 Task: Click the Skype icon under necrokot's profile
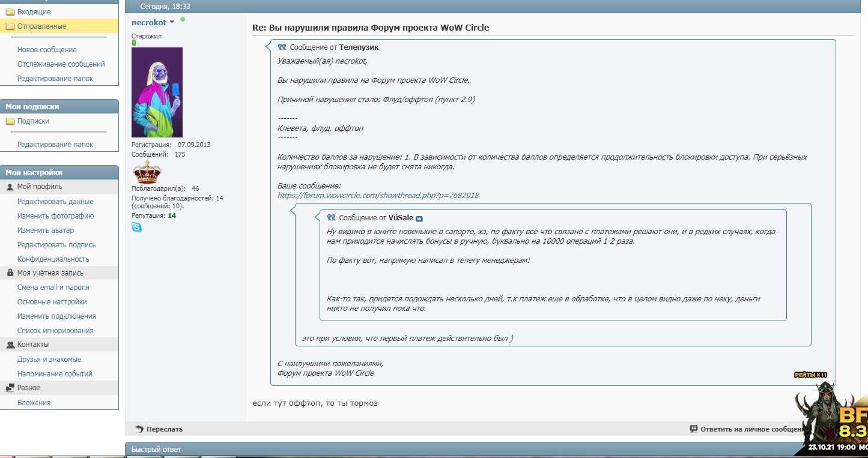click(x=136, y=227)
